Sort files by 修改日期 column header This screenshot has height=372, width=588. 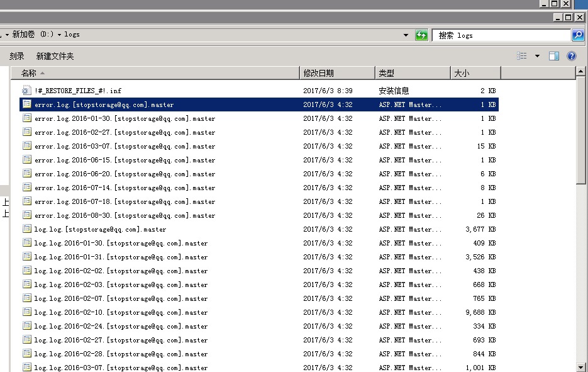pyautogui.click(x=319, y=73)
